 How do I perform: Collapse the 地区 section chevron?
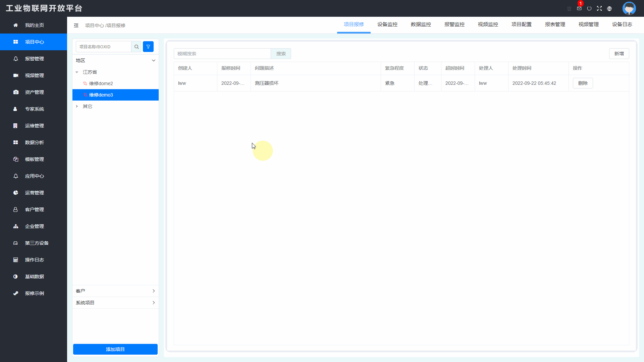point(154,60)
